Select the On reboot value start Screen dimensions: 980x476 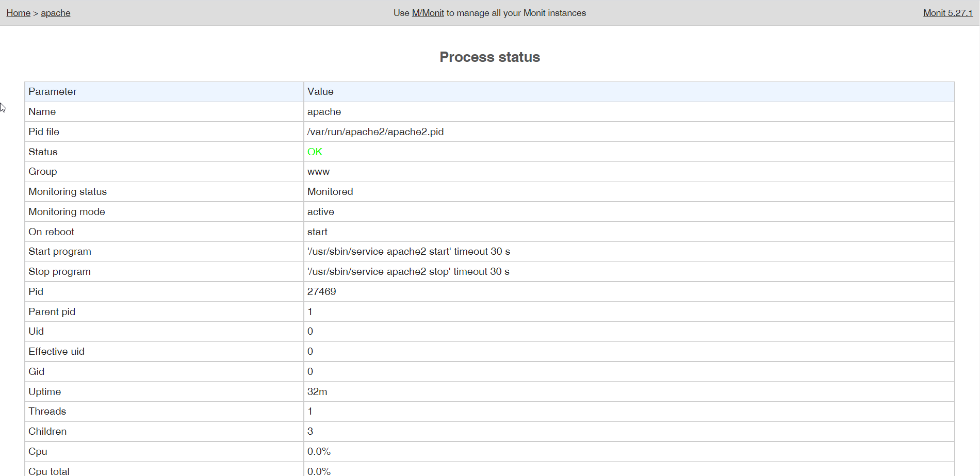(317, 232)
